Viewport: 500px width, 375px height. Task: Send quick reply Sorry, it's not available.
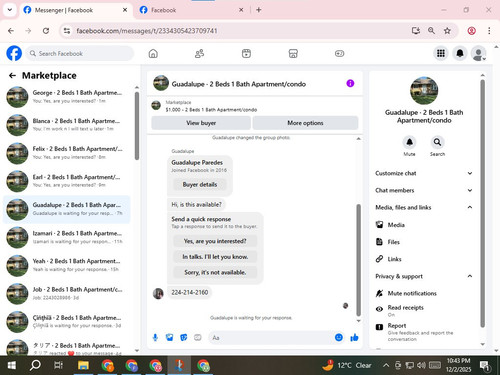(215, 272)
